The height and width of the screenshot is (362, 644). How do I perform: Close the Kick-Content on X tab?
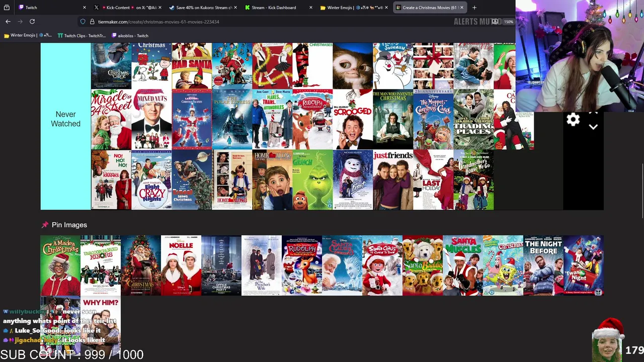pos(160,8)
